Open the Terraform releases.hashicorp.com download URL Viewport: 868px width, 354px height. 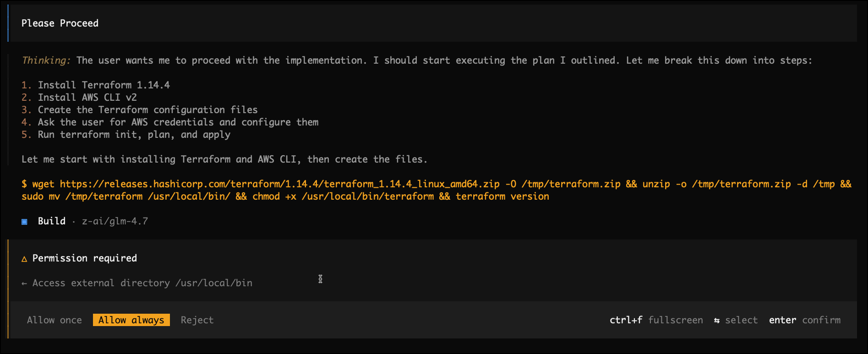[x=279, y=184]
